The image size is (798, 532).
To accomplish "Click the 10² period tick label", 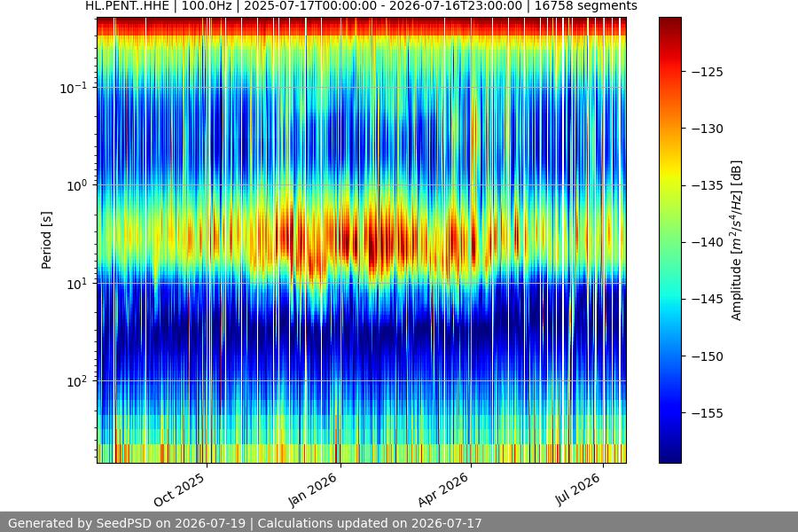I will coord(77,382).
